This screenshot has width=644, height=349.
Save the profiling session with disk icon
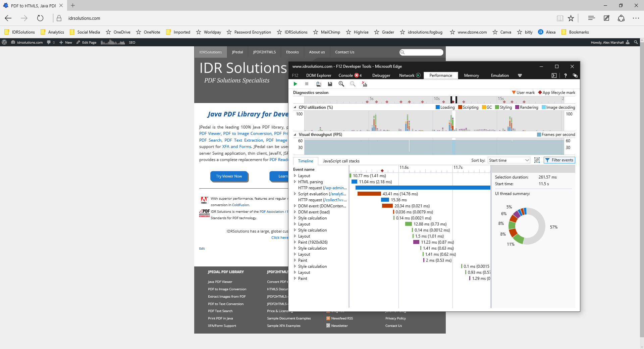(x=330, y=84)
